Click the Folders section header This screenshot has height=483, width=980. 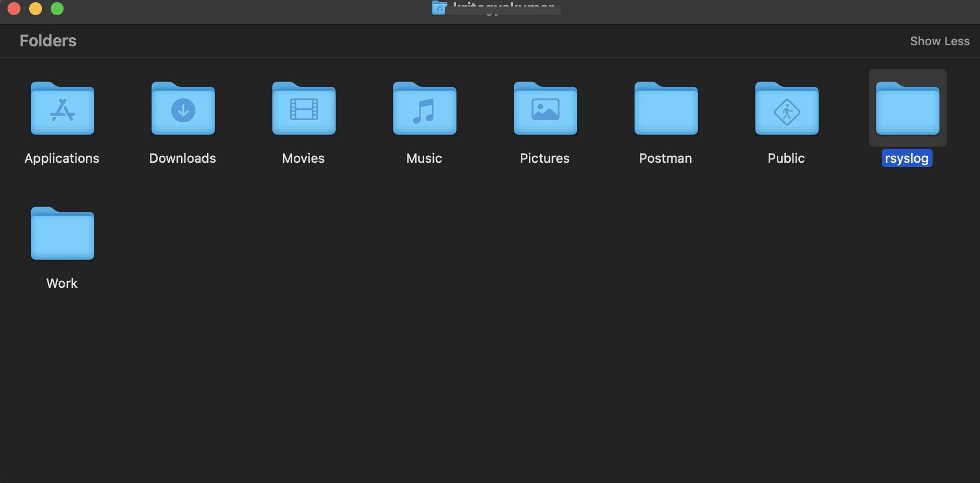pyautogui.click(x=48, y=41)
